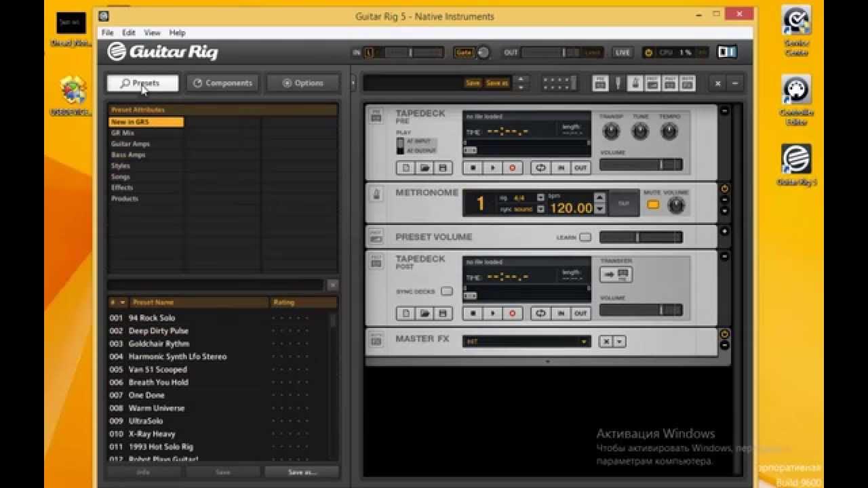Open Master FX arrow menu next to X

tap(620, 342)
